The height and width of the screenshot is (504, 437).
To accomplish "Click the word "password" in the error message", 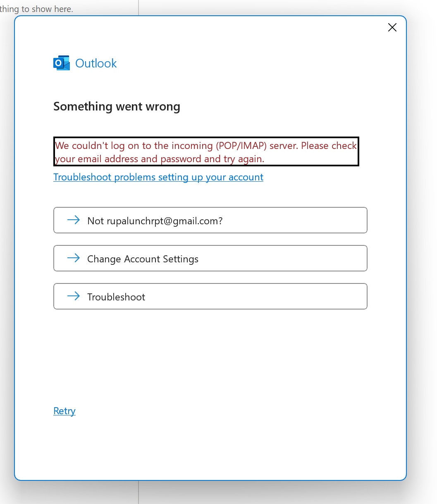I will 181,159.
